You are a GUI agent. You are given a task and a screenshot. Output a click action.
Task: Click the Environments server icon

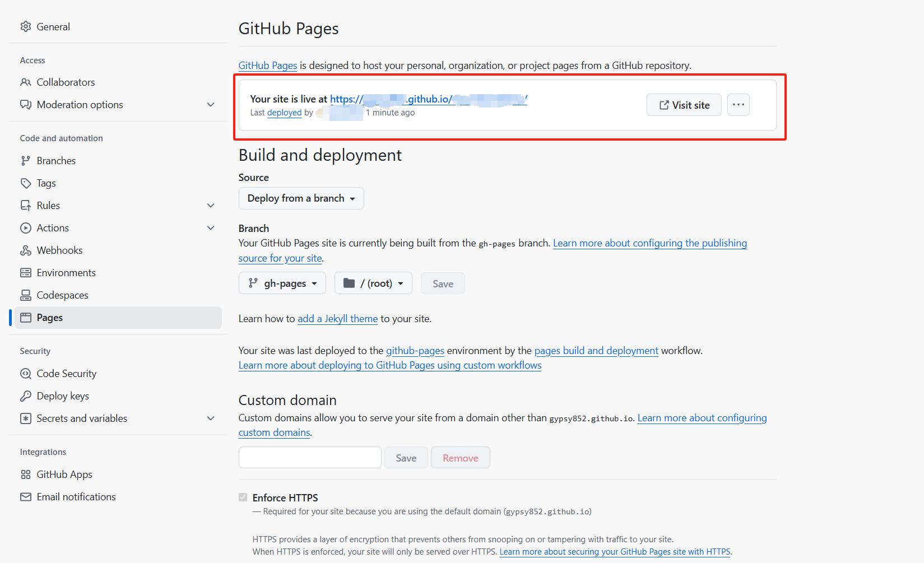coord(26,273)
